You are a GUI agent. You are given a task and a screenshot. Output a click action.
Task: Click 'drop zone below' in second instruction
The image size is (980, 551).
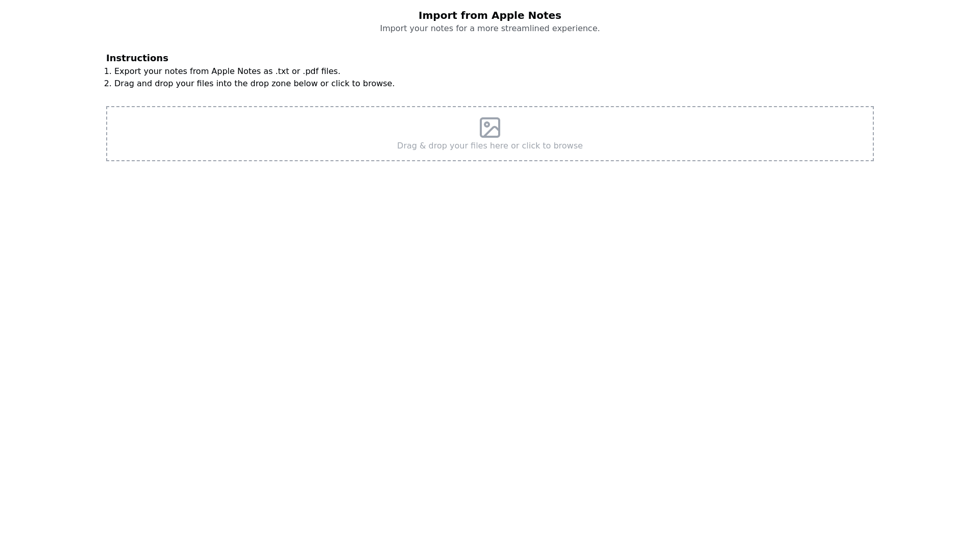coord(284,84)
